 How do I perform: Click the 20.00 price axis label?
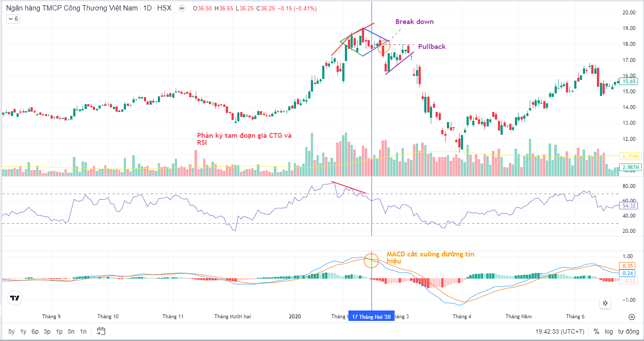[629, 13]
